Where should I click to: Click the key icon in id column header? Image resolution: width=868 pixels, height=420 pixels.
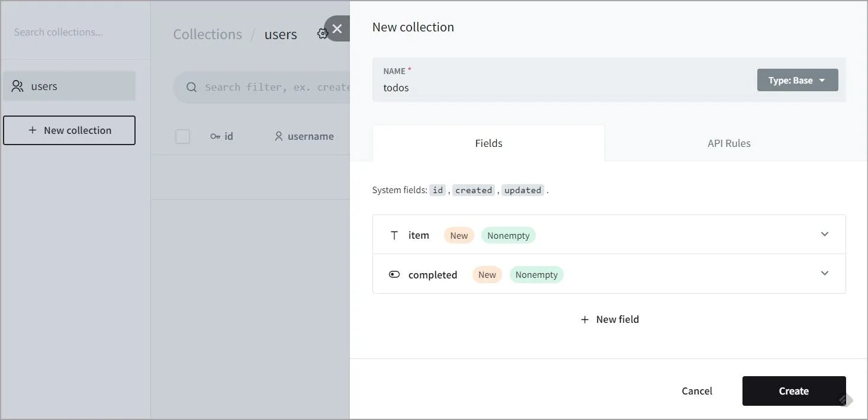pyautogui.click(x=216, y=136)
